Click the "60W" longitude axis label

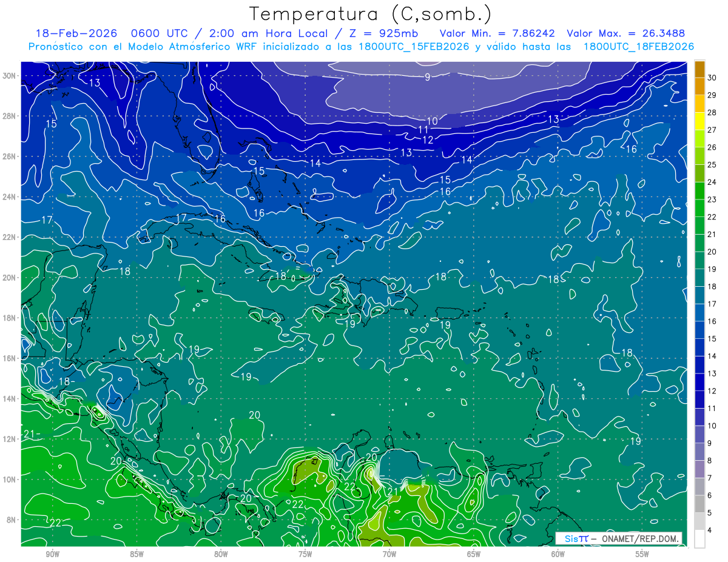click(558, 554)
